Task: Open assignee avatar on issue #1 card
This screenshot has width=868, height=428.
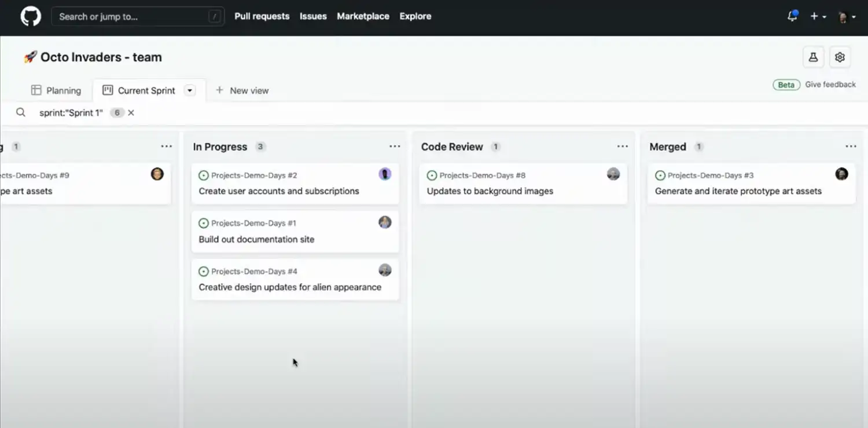Action: (x=385, y=222)
